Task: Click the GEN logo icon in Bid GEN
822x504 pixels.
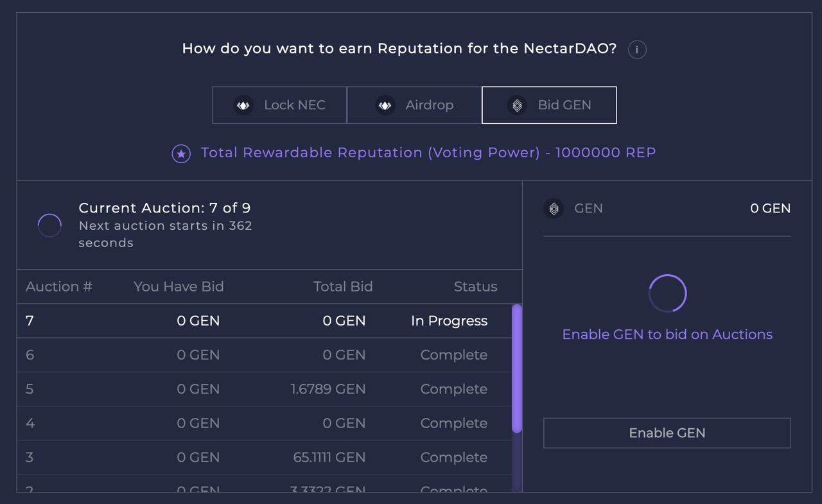Action: (x=517, y=105)
